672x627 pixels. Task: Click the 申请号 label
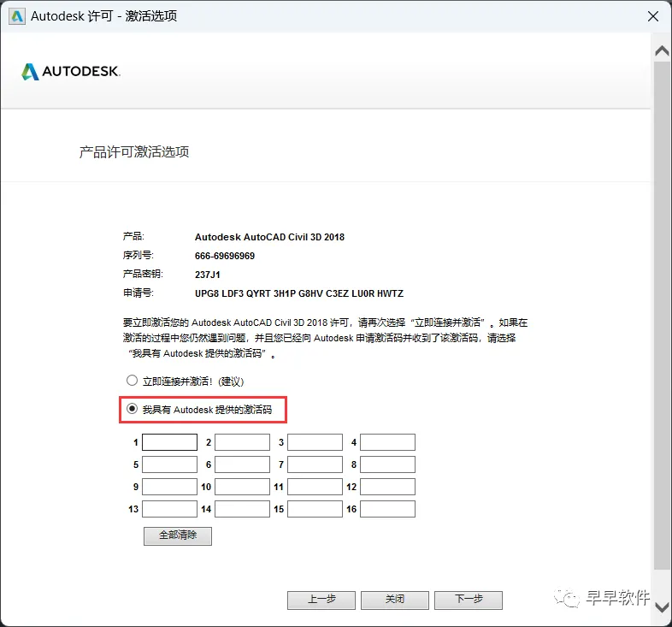(138, 293)
